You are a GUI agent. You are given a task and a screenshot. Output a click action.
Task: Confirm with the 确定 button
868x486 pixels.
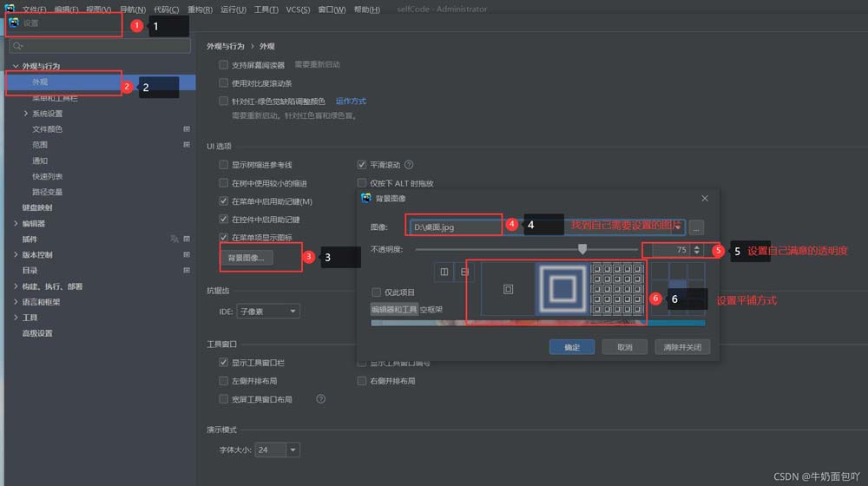click(572, 347)
